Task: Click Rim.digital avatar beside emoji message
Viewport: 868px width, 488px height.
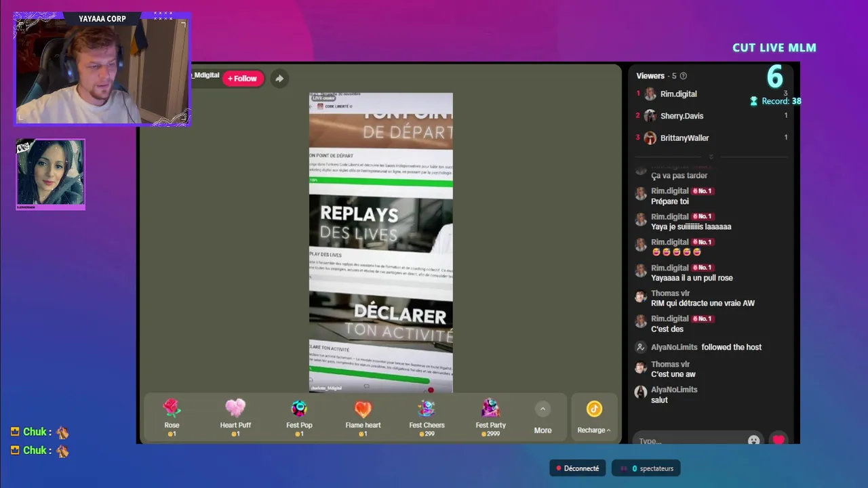Action: pyautogui.click(x=640, y=245)
